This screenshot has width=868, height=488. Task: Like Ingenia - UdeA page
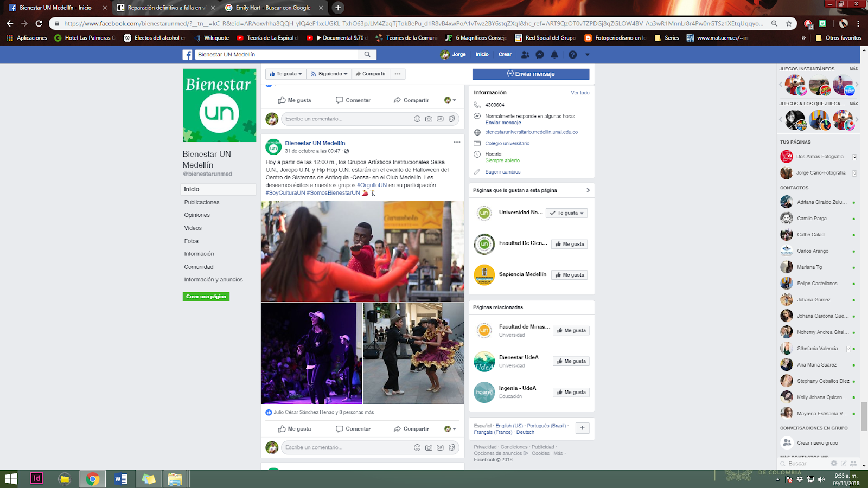pyautogui.click(x=571, y=392)
